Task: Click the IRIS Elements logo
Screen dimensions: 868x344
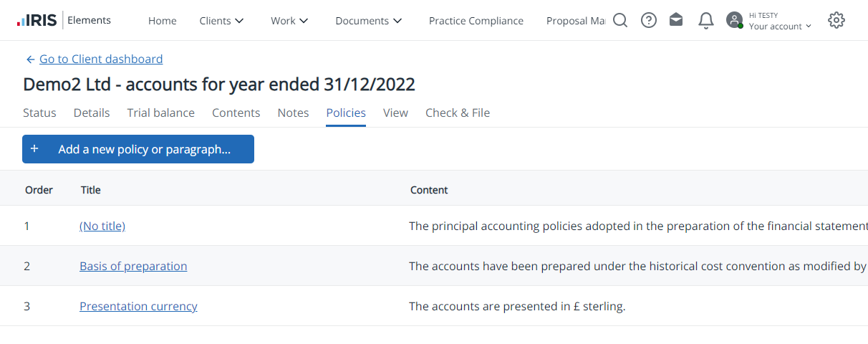Action: point(64,20)
